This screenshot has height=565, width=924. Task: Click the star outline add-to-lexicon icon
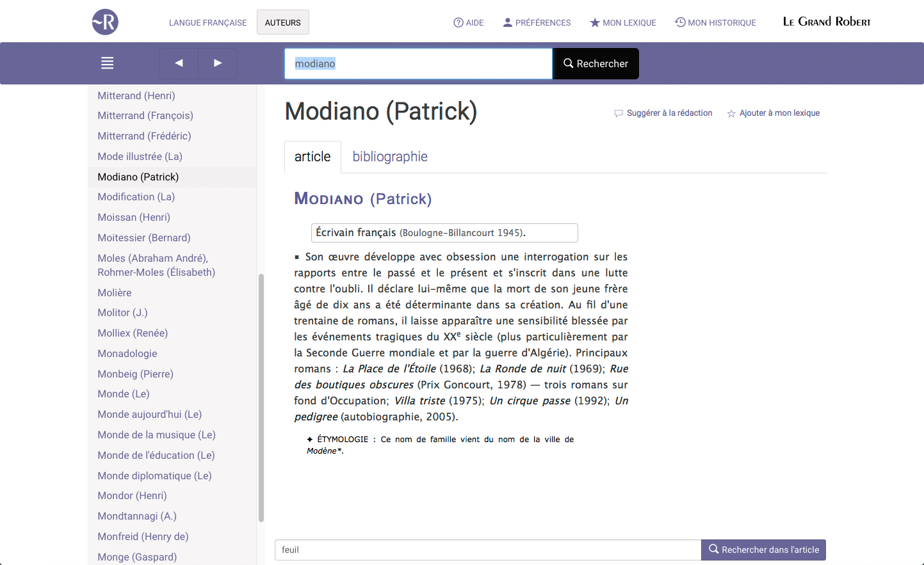731,113
